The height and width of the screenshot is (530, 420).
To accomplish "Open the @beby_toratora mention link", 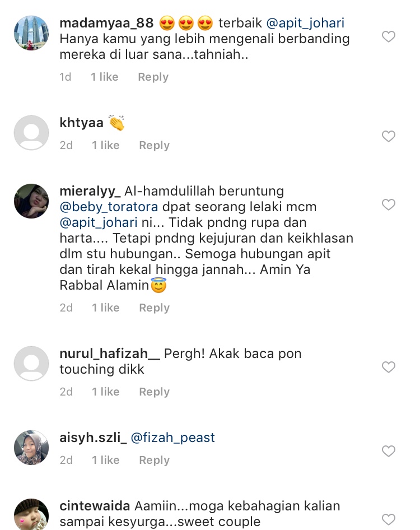I will [x=109, y=207].
